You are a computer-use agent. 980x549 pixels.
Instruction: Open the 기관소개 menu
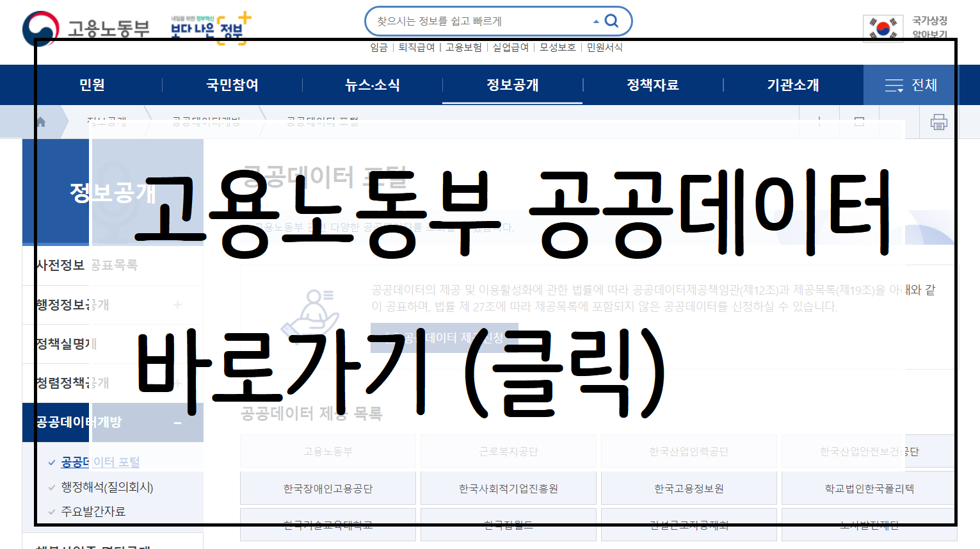coord(793,85)
